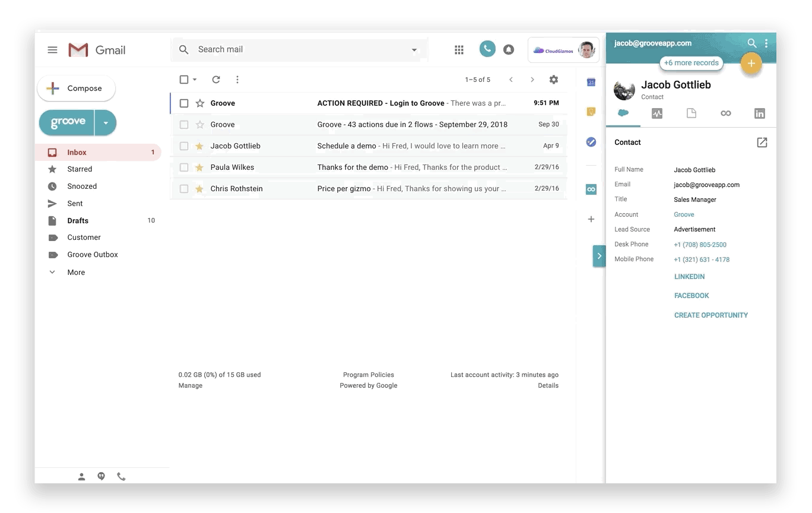
Task: Click the groove compose button
Action: tap(67, 123)
